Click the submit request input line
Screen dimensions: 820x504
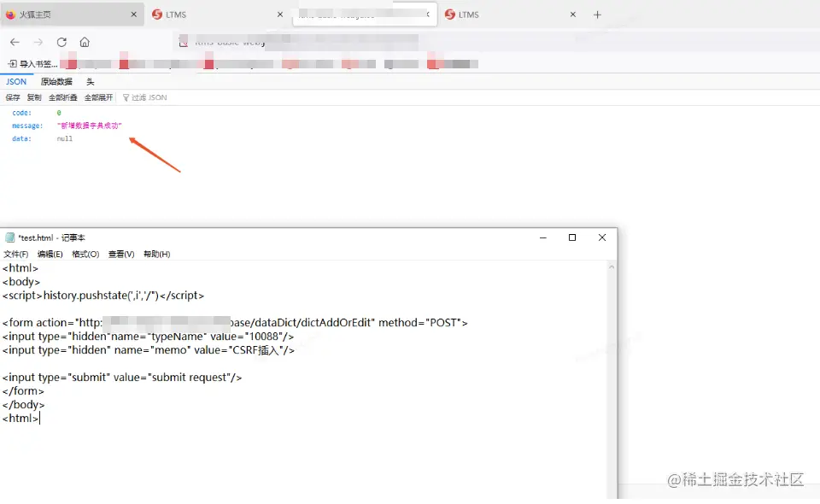click(122, 377)
